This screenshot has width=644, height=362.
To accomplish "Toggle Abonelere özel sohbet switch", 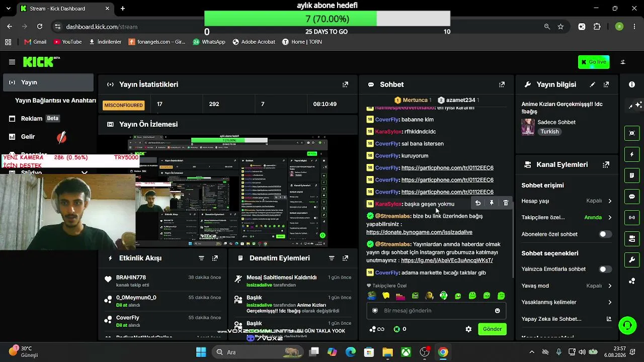I will [605, 234].
